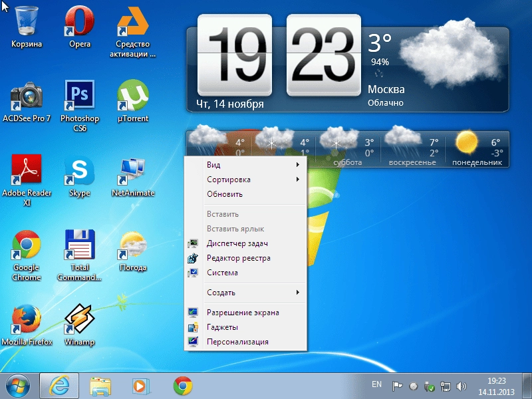
Task: Click the current temperature 3° reading
Action: (380, 43)
